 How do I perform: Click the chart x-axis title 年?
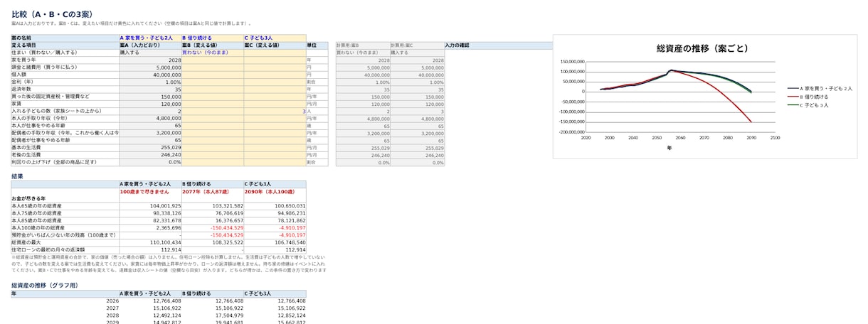click(x=669, y=148)
